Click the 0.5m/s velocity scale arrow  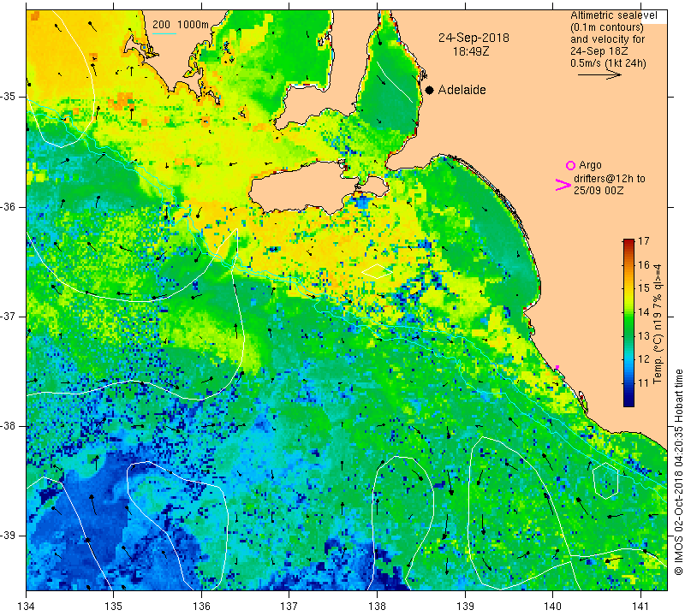[x=599, y=75]
